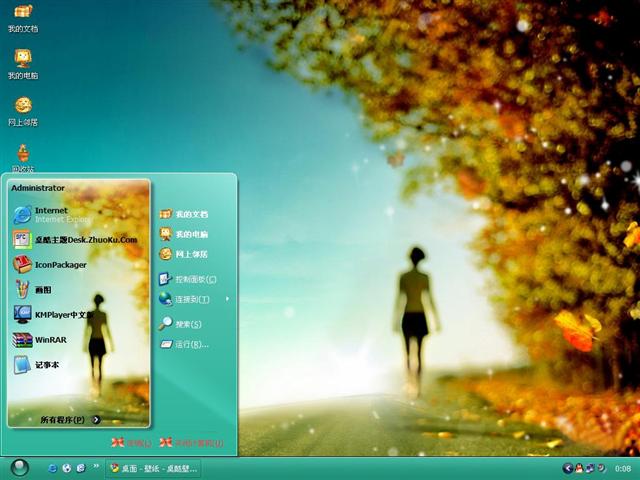Click the 网上邻居 desktop icon
This screenshot has width=640, height=480.
23,111
